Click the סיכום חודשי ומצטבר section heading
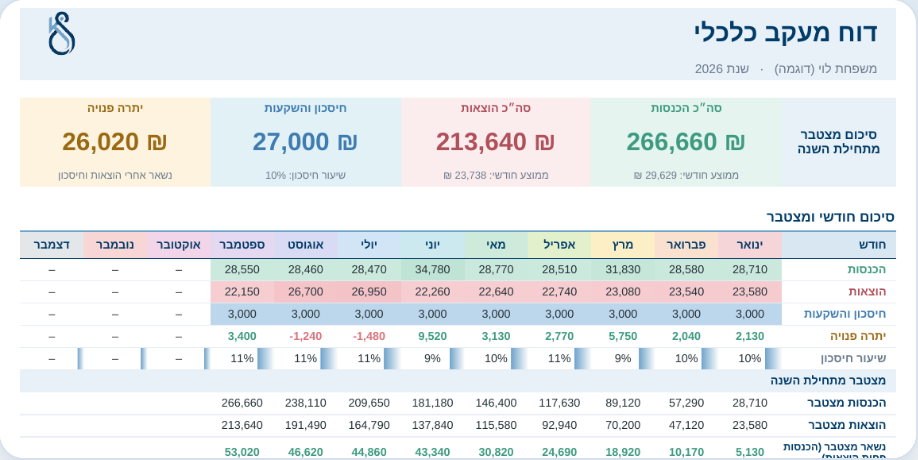Screen dimensions: 918x460 click(x=830, y=217)
